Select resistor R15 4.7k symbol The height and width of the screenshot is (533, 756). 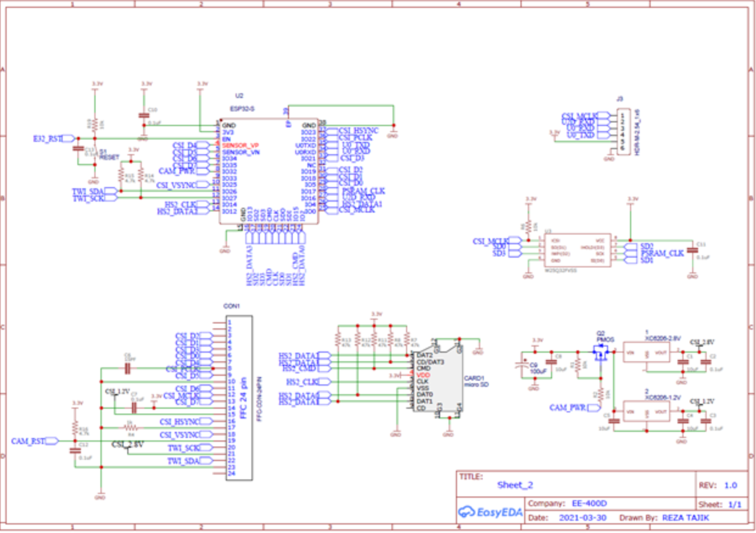[x=122, y=176]
